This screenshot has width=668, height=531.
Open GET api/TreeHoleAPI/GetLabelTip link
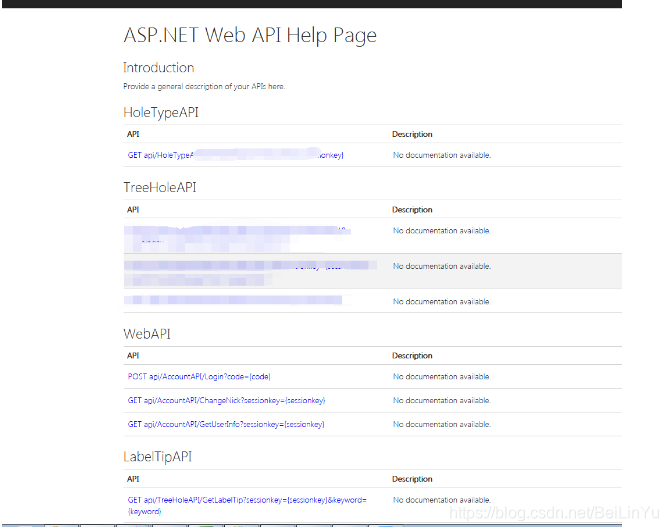tap(247, 505)
